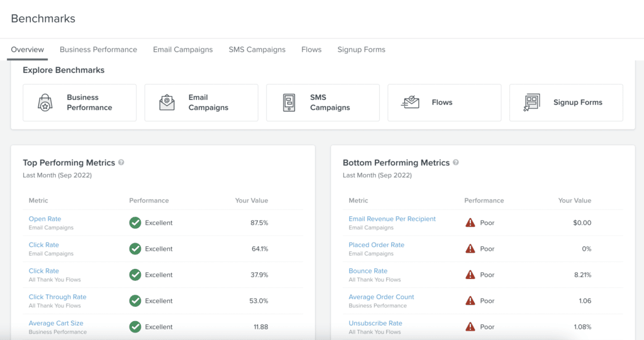This screenshot has width=644, height=340.
Task: Open the Bounce Rate metric link
Action: 368,271
